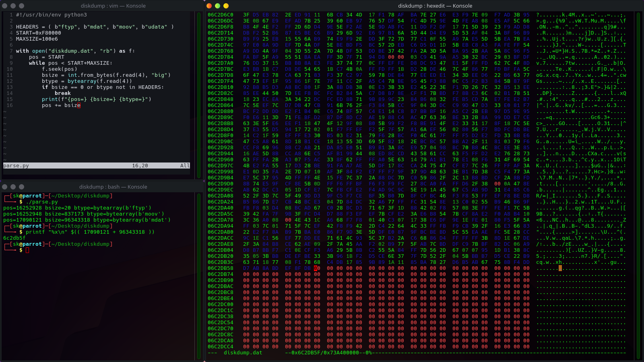Click the 'bsize = int.from_bytes' line in vim

pyautogui.click(x=106, y=75)
